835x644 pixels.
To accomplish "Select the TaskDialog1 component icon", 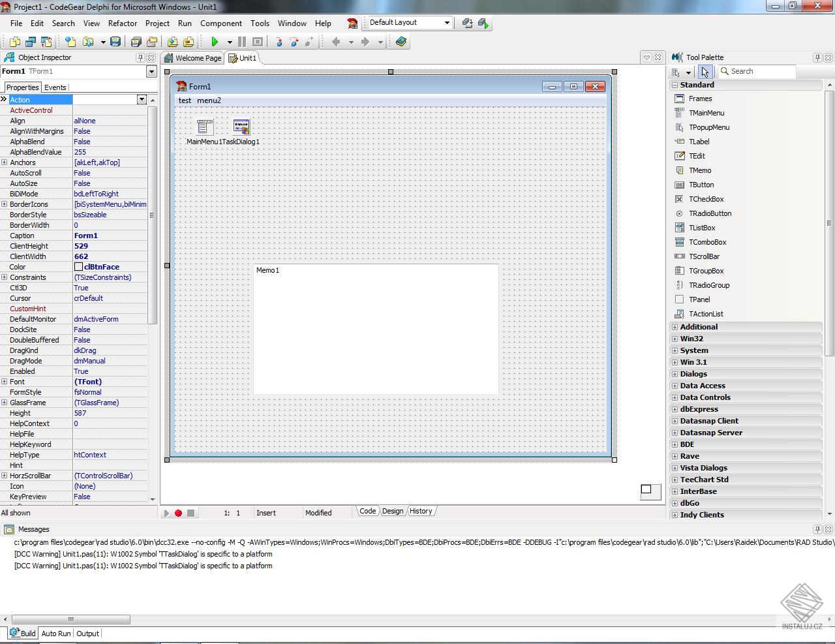I will pos(241,127).
